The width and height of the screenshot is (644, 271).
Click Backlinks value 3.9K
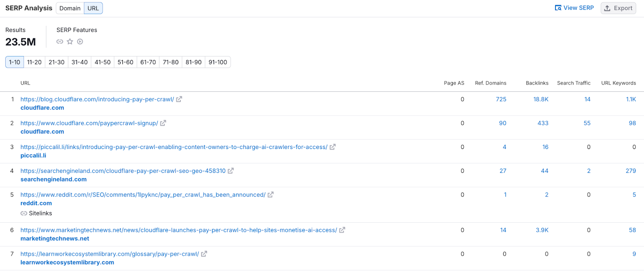(542, 230)
